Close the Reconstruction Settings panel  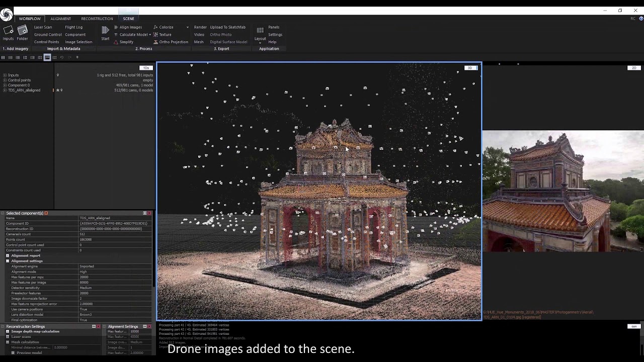click(x=99, y=326)
